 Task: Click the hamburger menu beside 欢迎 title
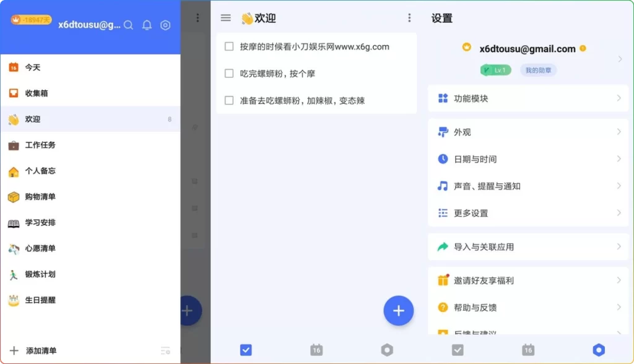(225, 18)
